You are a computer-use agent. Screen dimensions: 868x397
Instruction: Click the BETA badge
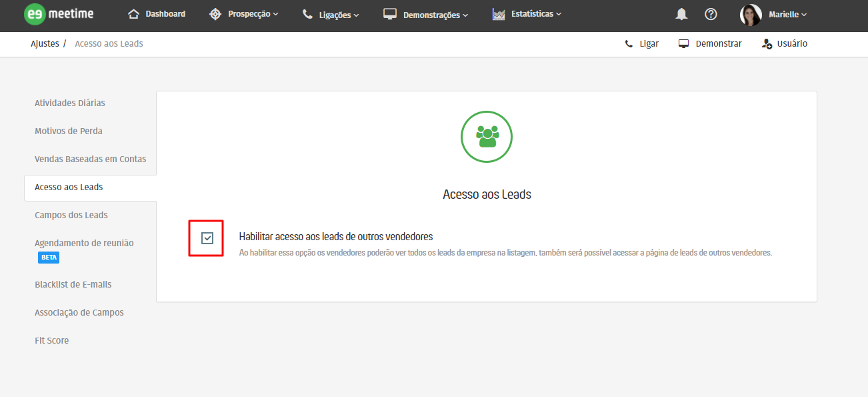tap(49, 258)
